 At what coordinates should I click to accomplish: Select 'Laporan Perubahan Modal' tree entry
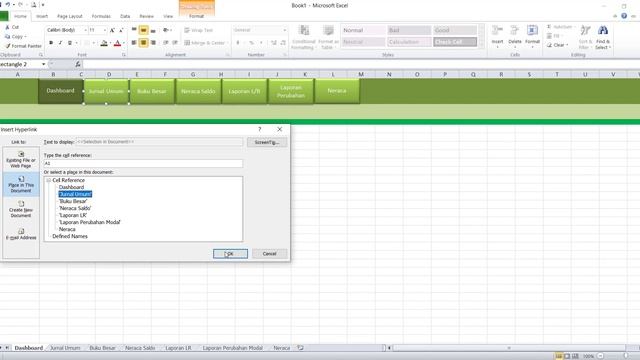(x=90, y=222)
